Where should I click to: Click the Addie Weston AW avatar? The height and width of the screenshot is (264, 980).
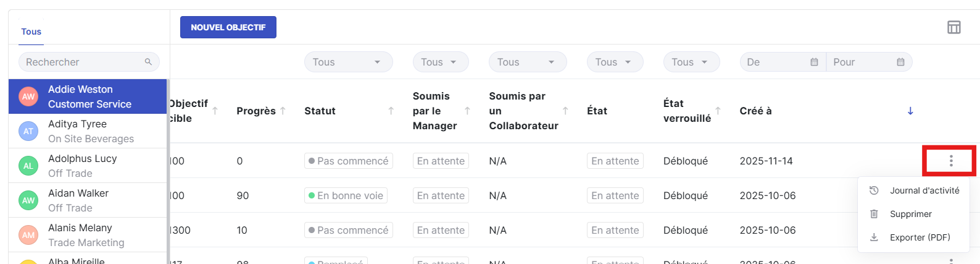pos(28,96)
